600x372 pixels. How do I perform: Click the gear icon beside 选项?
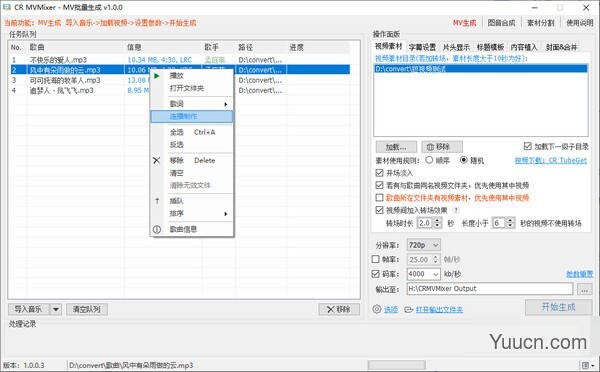(x=377, y=309)
